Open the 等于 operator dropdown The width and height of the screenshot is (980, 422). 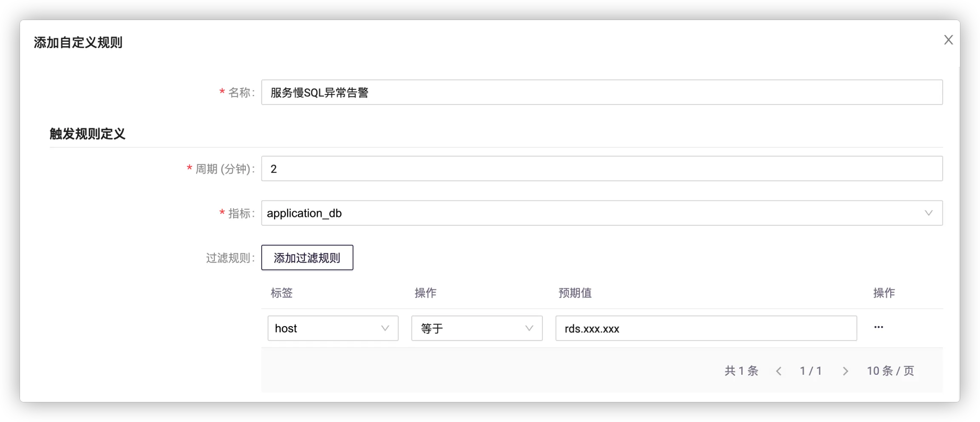coord(476,328)
